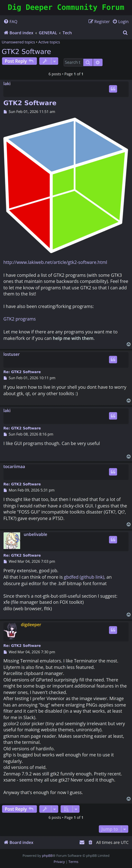Click the top Post Reply button
The height and width of the screenshot is (868, 132).
point(19,61)
